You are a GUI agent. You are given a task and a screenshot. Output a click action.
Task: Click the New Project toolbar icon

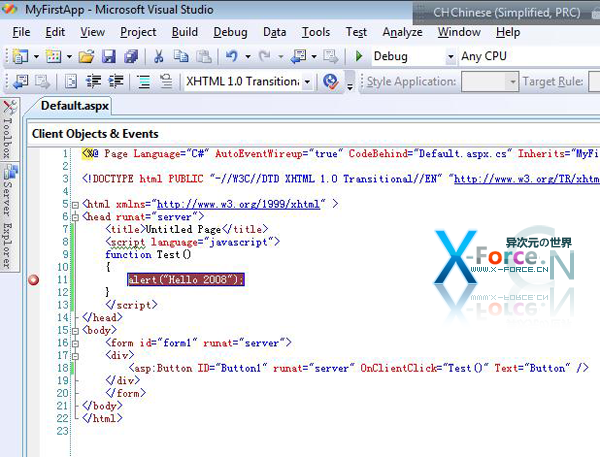click(20, 57)
